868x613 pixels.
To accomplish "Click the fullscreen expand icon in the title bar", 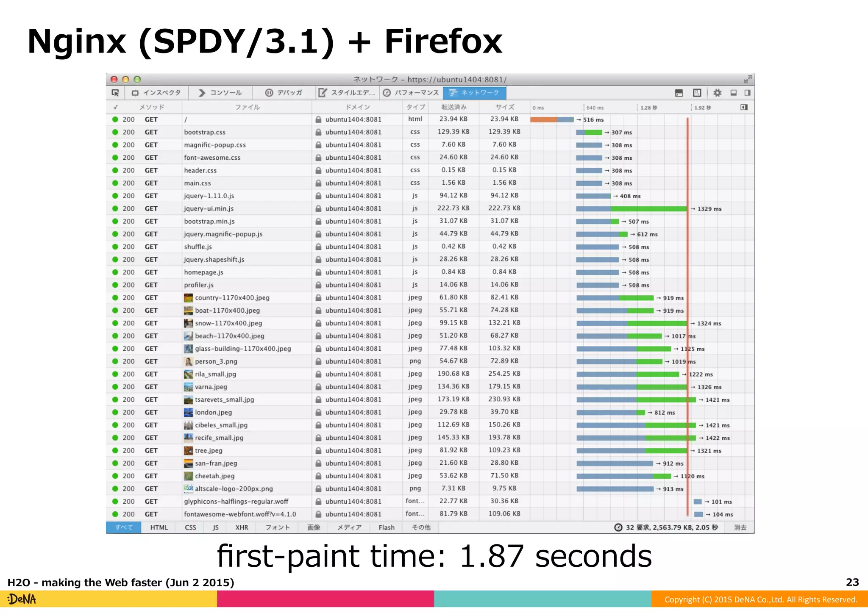I will [x=748, y=79].
